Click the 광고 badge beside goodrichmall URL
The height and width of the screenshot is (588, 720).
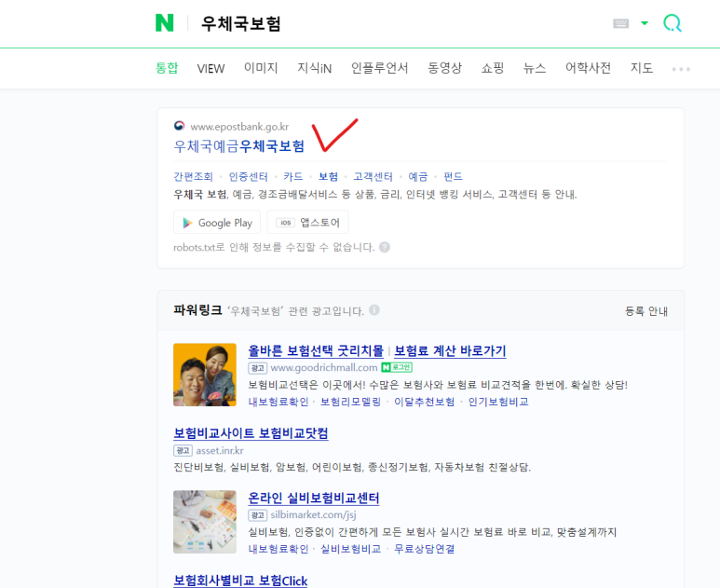pyautogui.click(x=258, y=368)
